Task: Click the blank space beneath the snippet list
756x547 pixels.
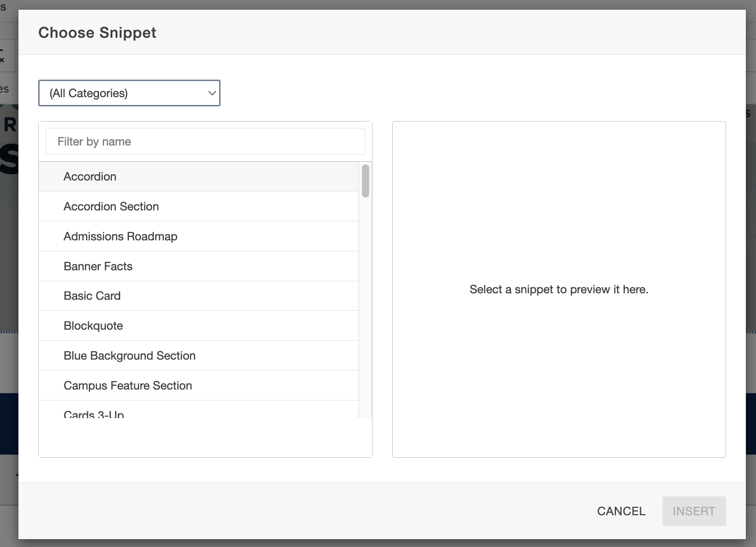Action: (205, 437)
